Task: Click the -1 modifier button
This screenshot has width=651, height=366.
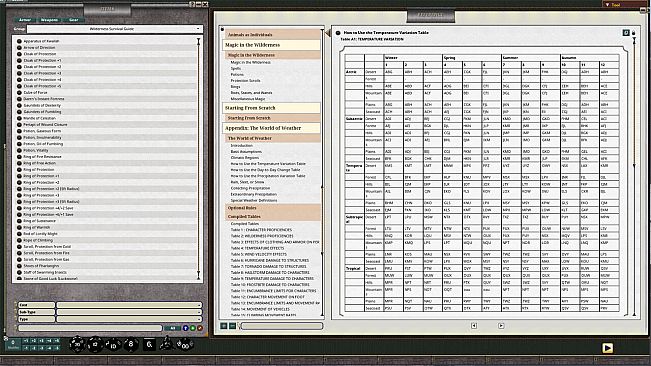Action: coord(26,348)
